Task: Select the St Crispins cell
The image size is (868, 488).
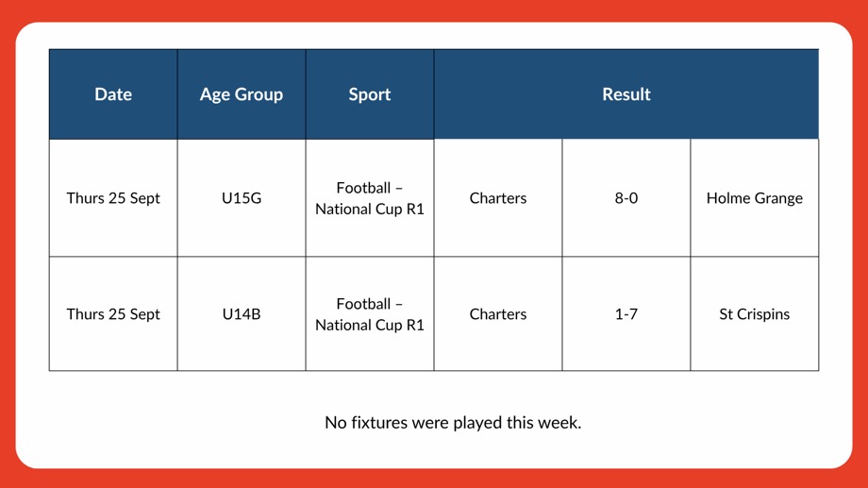Action: pos(755,314)
